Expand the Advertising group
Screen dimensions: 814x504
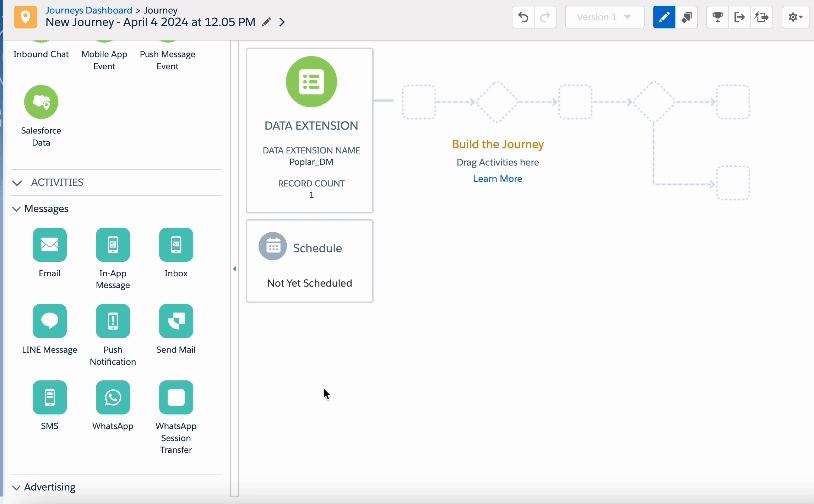click(x=17, y=487)
